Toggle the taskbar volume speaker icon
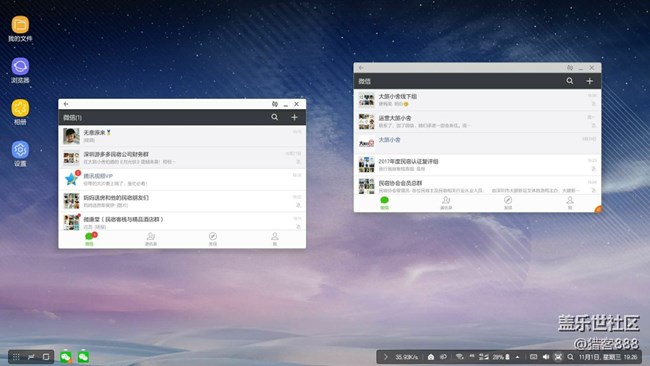The width and height of the screenshot is (650, 366). 546,357
